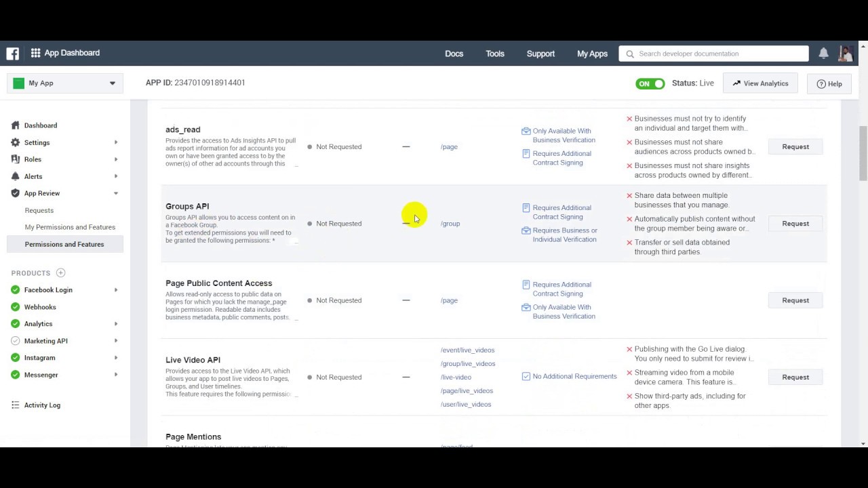Open the My App selector dropdown
Image resolution: width=868 pixels, height=488 pixels.
65,83
